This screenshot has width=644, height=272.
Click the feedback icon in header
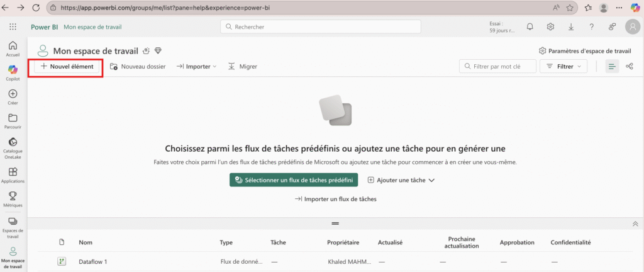[612, 26]
